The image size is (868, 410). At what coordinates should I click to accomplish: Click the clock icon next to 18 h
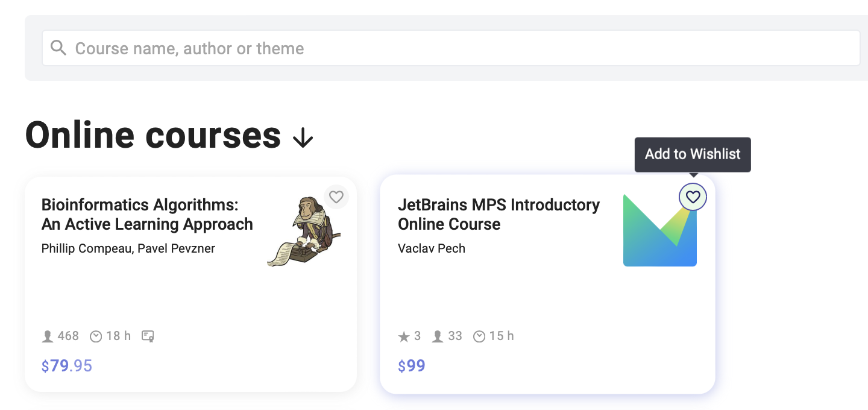pos(96,336)
